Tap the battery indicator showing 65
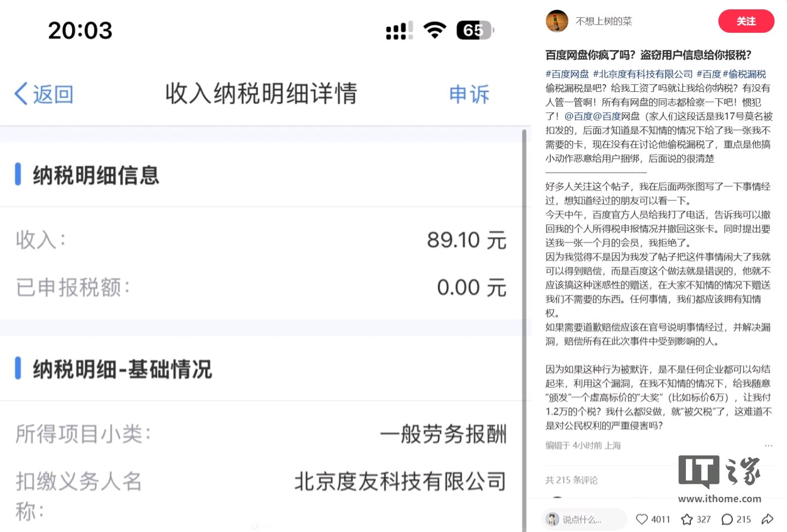Screen dimensions: 787x532 click(x=475, y=31)
